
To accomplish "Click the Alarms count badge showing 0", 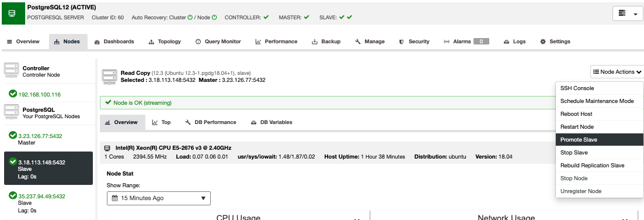I will click(x=481, y=42).
